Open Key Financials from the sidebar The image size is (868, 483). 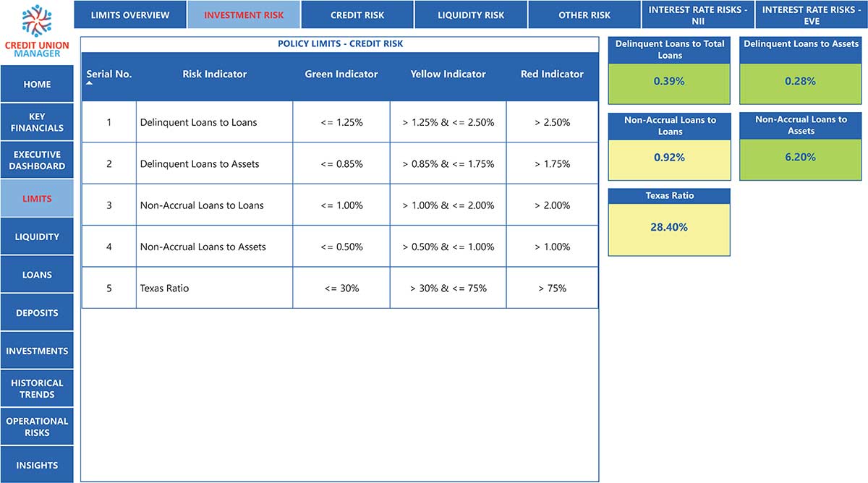(x=37, y=122)
